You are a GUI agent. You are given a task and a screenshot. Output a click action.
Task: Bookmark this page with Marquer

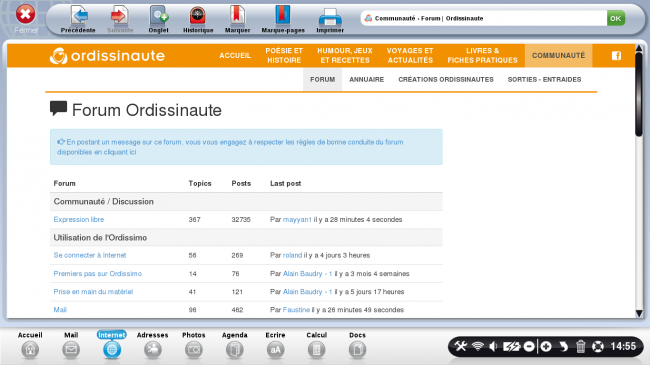(237, 19)
